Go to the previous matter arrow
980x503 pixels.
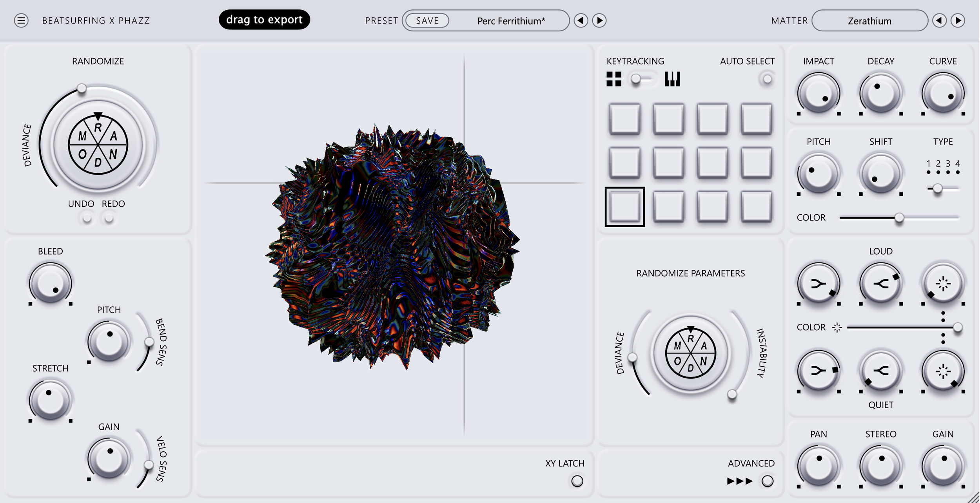939,20
